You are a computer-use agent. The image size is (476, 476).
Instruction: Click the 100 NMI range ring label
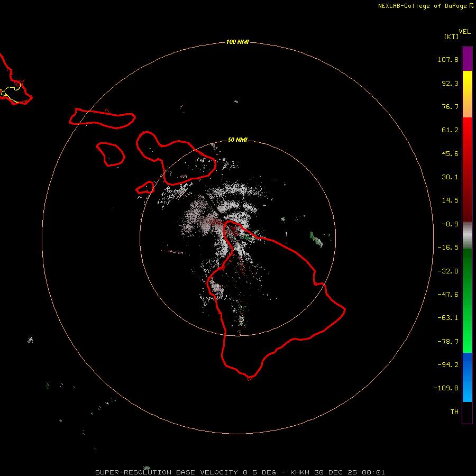click(x=237, y=42)
